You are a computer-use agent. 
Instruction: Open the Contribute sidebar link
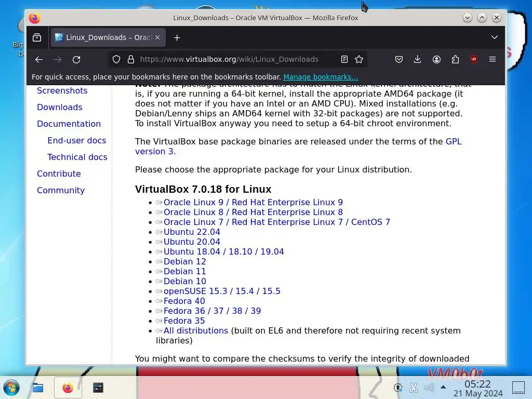[x=59, y=174]
